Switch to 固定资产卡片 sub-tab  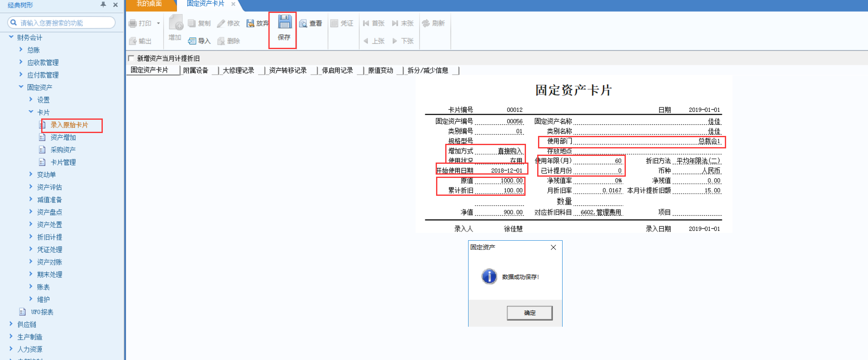pos(150,70)
